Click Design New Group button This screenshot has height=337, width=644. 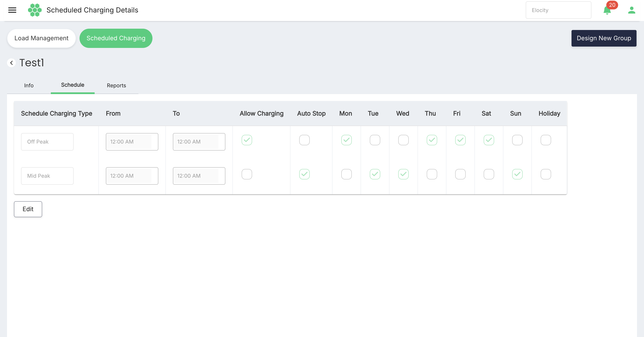604,38
